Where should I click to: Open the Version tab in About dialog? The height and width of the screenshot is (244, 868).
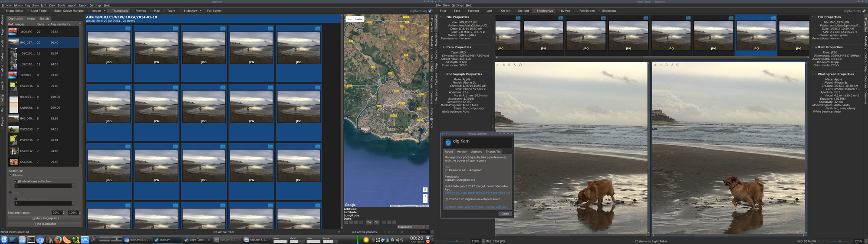coord(462,152)
